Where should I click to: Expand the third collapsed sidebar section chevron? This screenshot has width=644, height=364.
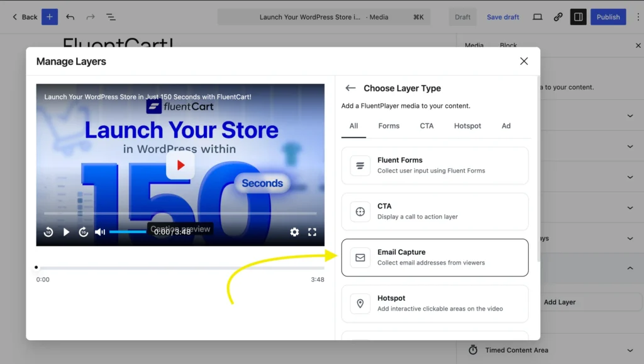[630, 177]
